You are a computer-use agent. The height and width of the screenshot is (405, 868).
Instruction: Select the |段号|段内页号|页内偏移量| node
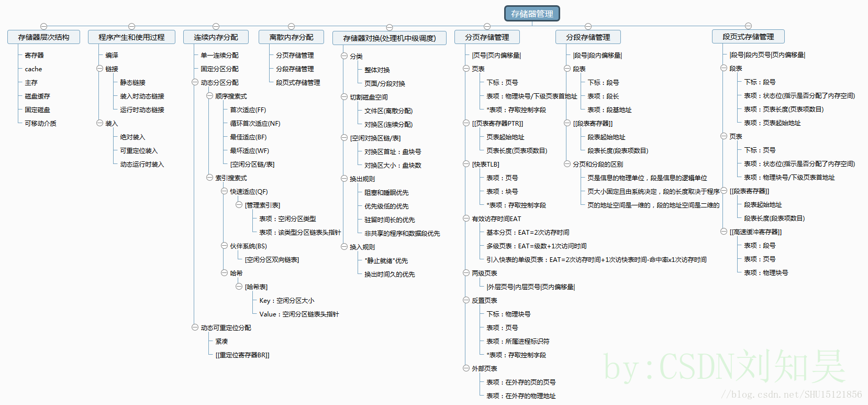pos(767,54)
